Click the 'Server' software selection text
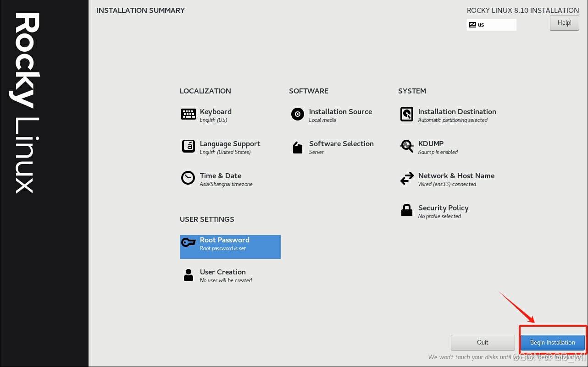This screenshot has height=367, width=588. (x=316, y=152)
